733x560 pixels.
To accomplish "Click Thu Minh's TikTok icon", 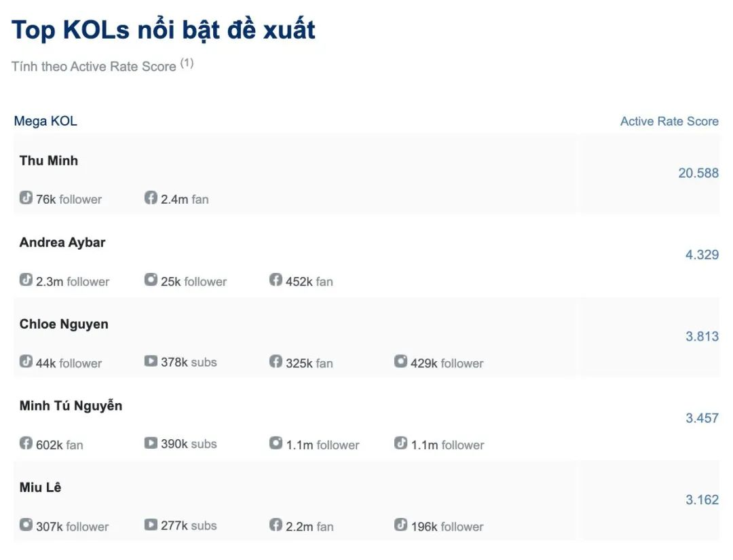I will pos(26,198).
